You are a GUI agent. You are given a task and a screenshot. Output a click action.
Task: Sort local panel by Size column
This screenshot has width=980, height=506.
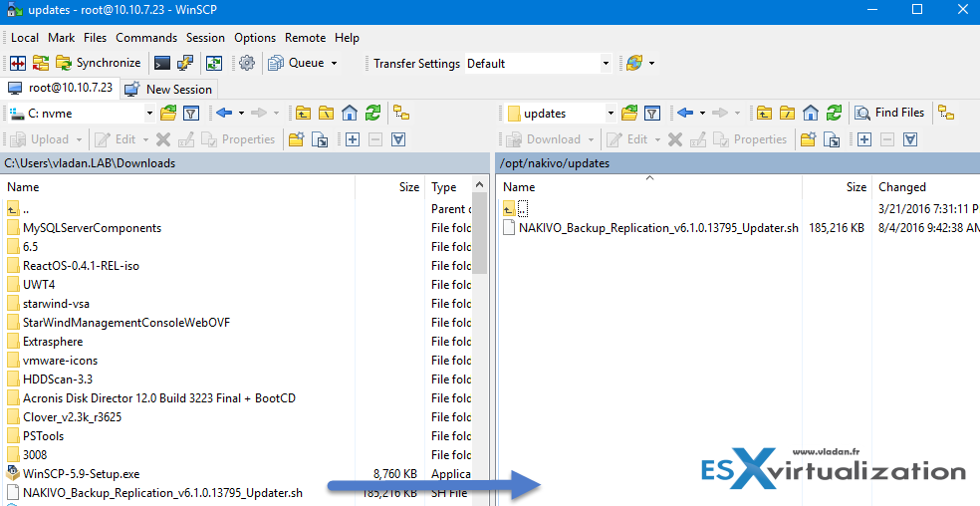tap(390, 187)
